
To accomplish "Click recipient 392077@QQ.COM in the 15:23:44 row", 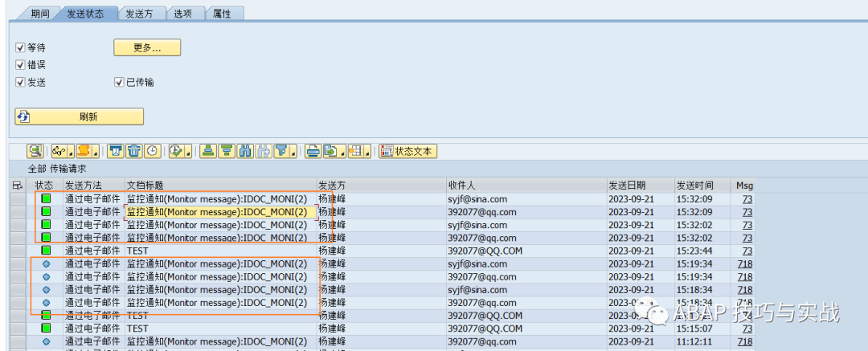I will [485, 251].
